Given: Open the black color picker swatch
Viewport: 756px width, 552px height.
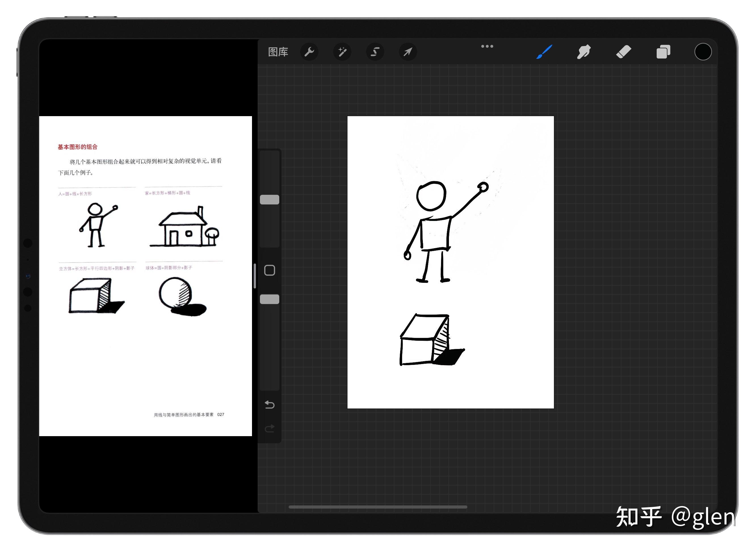Looking at the screenshot, I should pyautogui.click(x=703, y=52).
